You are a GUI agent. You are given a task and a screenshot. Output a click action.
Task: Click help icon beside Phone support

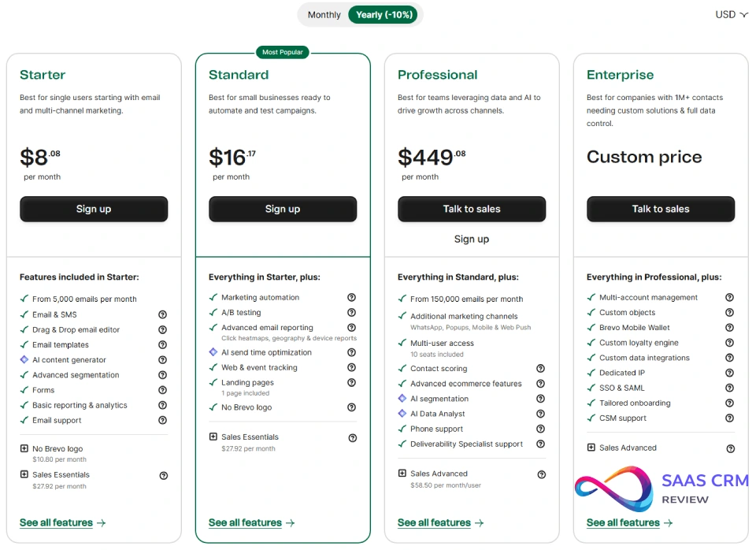pos(541,429)
